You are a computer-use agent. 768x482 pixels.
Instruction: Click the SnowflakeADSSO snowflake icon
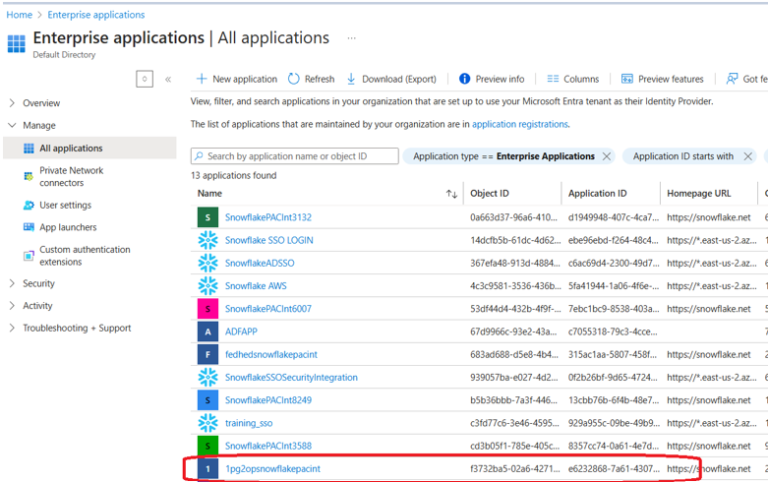click(x=208, y=263)
